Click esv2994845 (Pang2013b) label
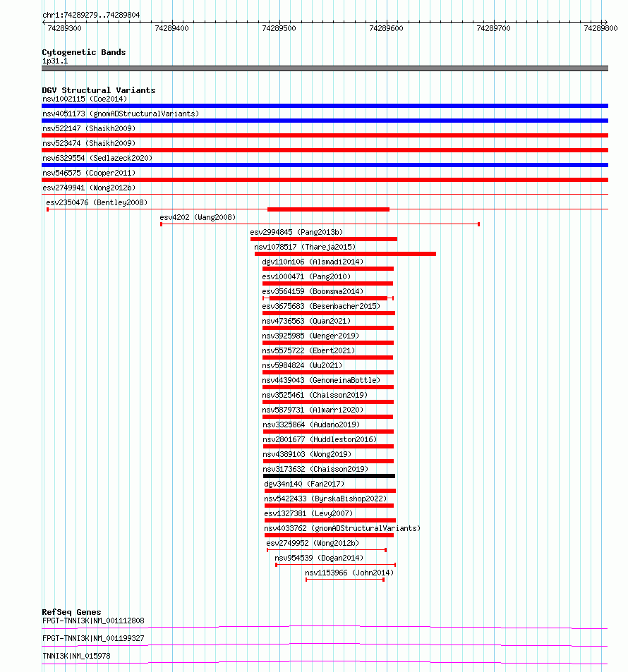628x672 pixels. click(296, 232)
